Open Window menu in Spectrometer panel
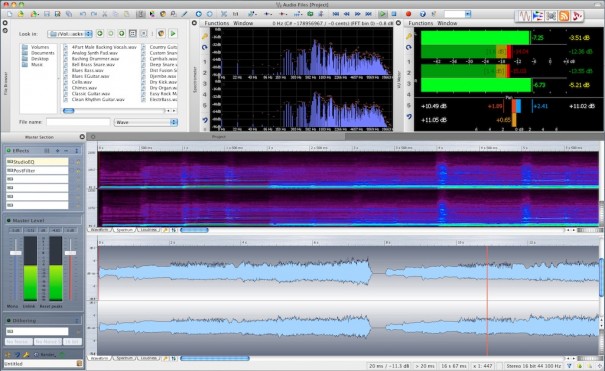This screenshot has height=371, width=605. (243, 23)
